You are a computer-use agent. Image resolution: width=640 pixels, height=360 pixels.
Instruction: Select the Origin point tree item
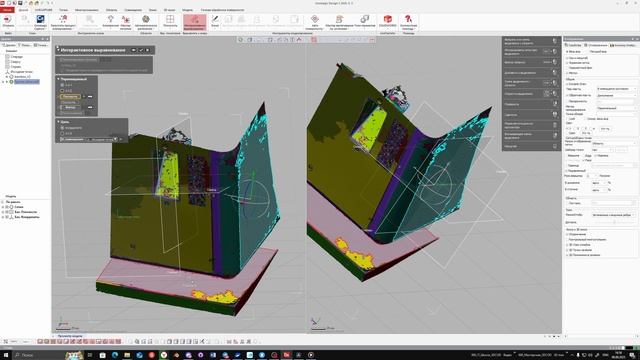click(21, 71)
